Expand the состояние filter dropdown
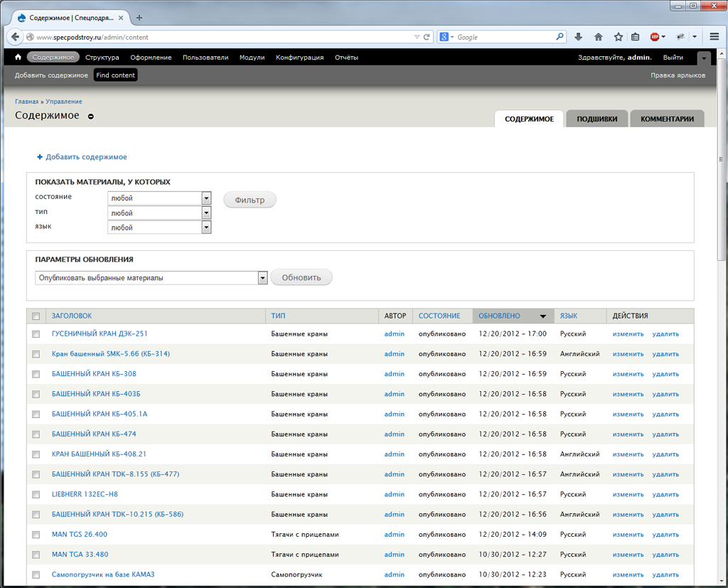 [x=206, y=198]
